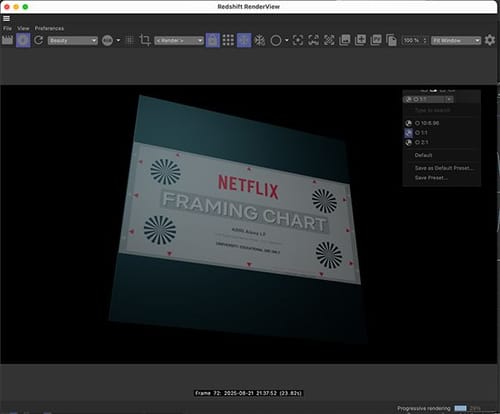
Task: Click Save Preset... entry
Action: click(x=431, y=178)
